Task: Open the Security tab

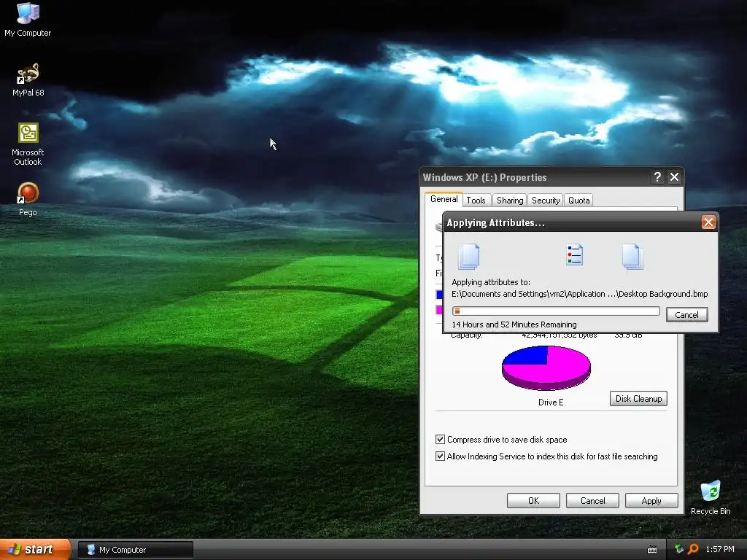Action: pyautogui.click(x=546, y=201)
